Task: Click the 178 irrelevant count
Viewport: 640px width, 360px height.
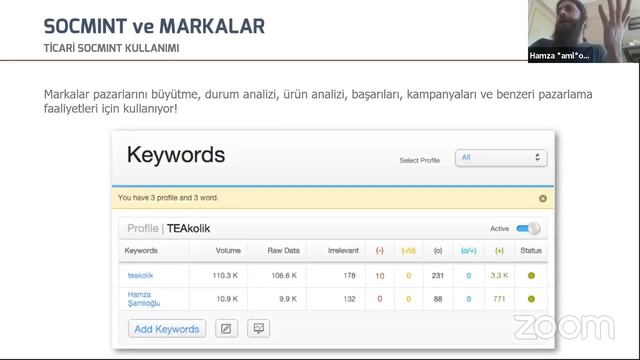Action: tap(349, 276)
